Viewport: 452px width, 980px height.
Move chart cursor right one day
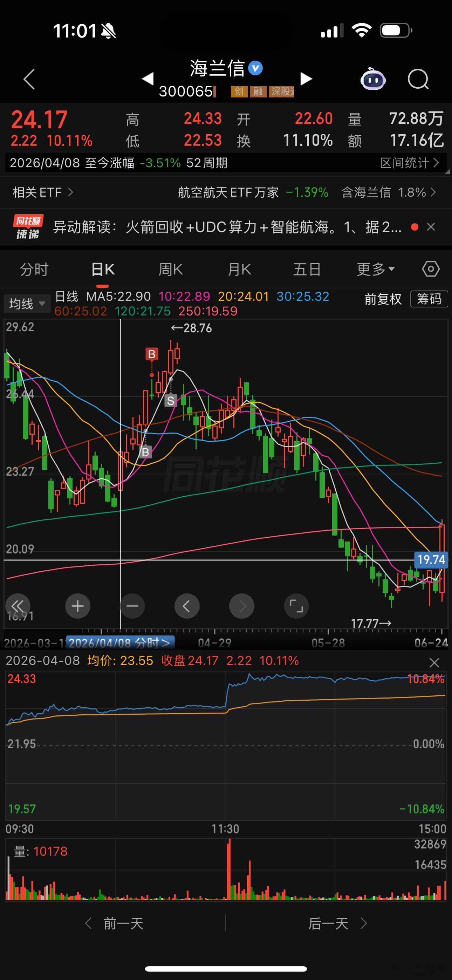[242, 606]
